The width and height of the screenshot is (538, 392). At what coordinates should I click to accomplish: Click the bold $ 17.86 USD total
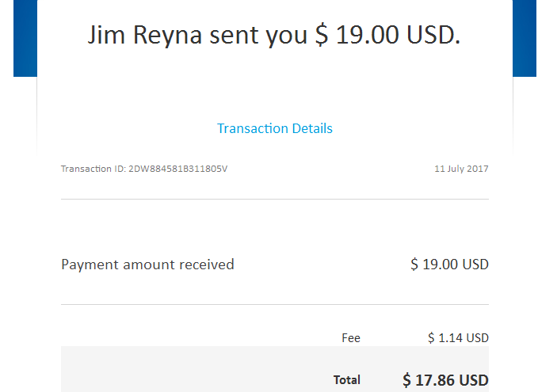[x=446, y=380]
